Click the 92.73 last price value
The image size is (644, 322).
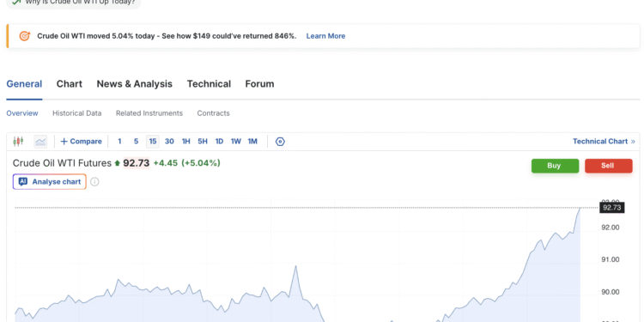tap(137, 163)
